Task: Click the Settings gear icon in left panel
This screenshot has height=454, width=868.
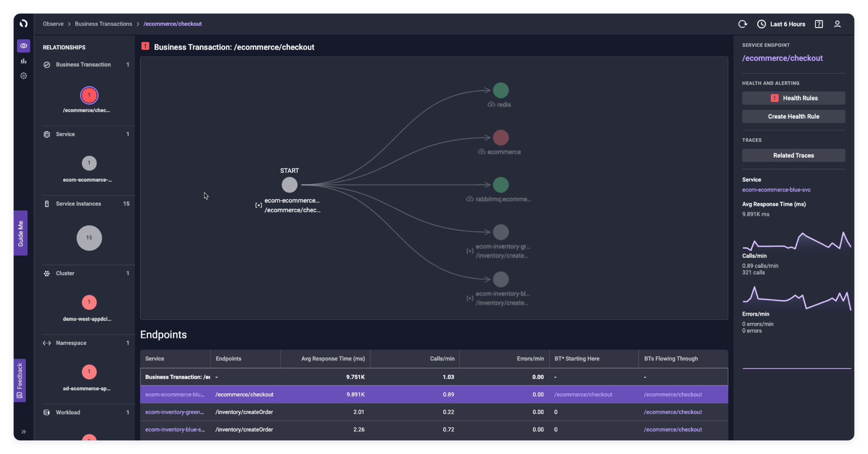Action: (x=23, y=76)
